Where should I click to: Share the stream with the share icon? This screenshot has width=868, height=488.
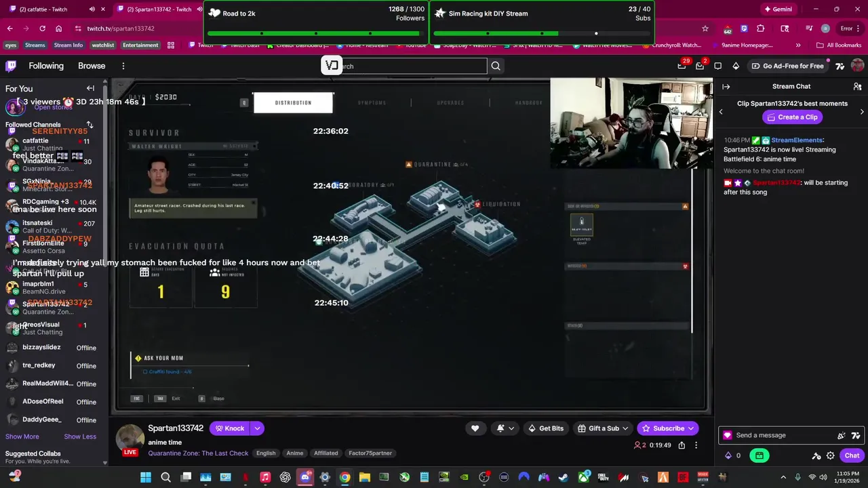[682, 445]
